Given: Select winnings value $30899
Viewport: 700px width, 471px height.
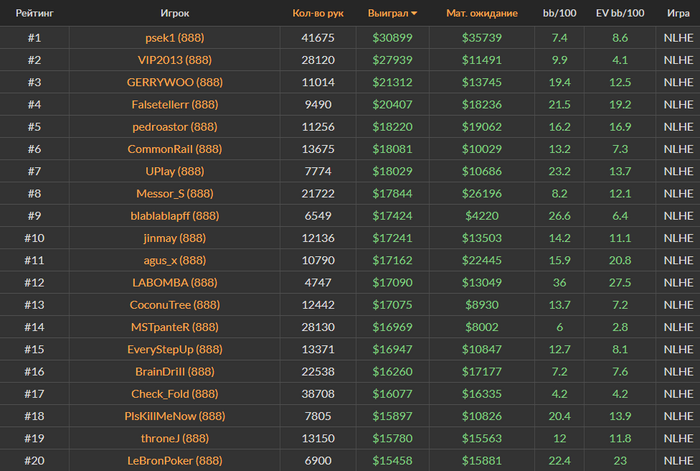Looking at the screenshot, I should point(392,38).
